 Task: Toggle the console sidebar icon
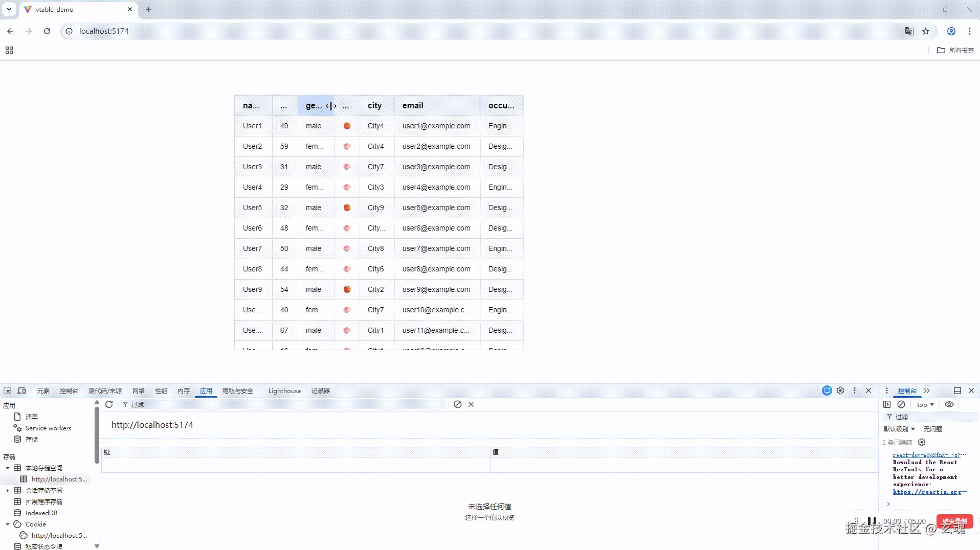tap(887, 404)
